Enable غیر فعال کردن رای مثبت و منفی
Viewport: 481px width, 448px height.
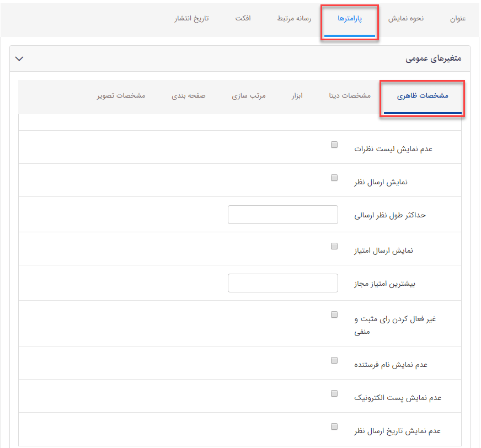(x=334, y=314)
